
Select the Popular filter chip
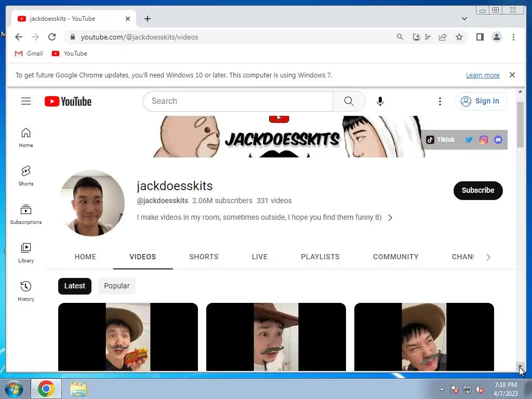(117, 286)
